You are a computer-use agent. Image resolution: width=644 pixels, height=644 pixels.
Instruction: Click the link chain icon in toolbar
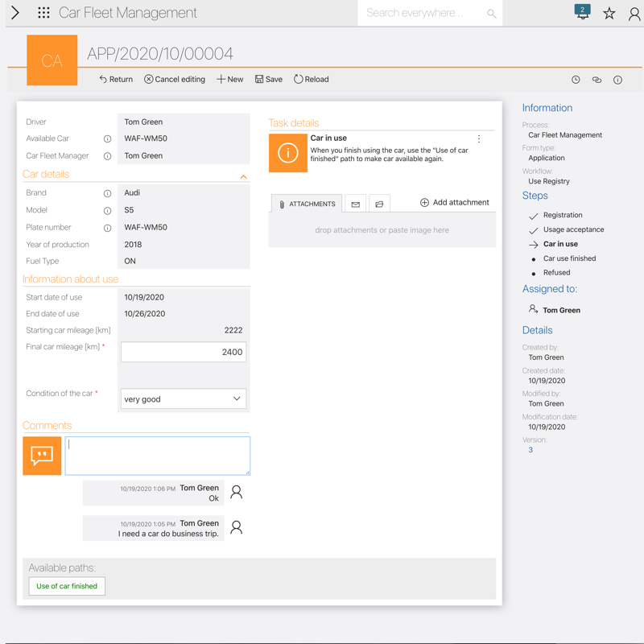click(597, 80)
